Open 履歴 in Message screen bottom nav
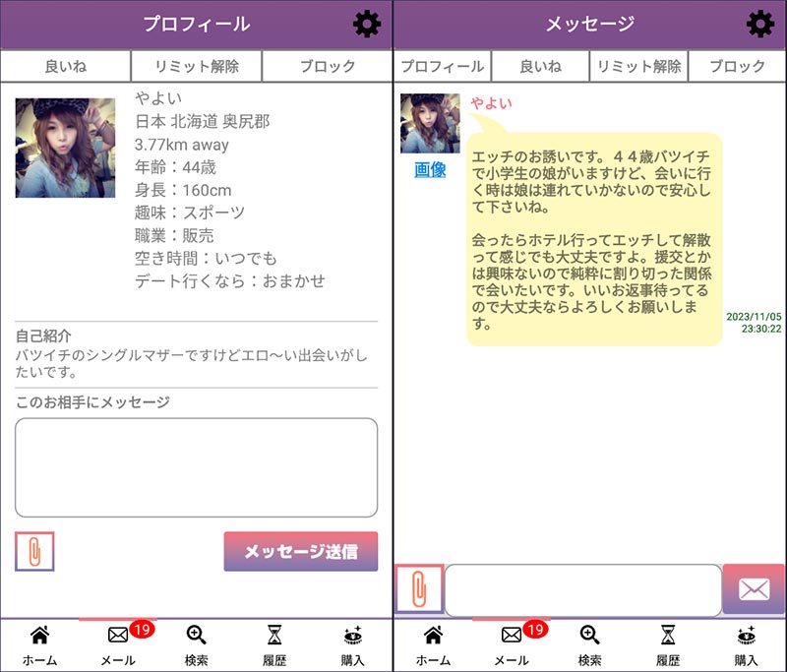Image resolution: width=787 pixels, height=672 pixels. point(668,645)
